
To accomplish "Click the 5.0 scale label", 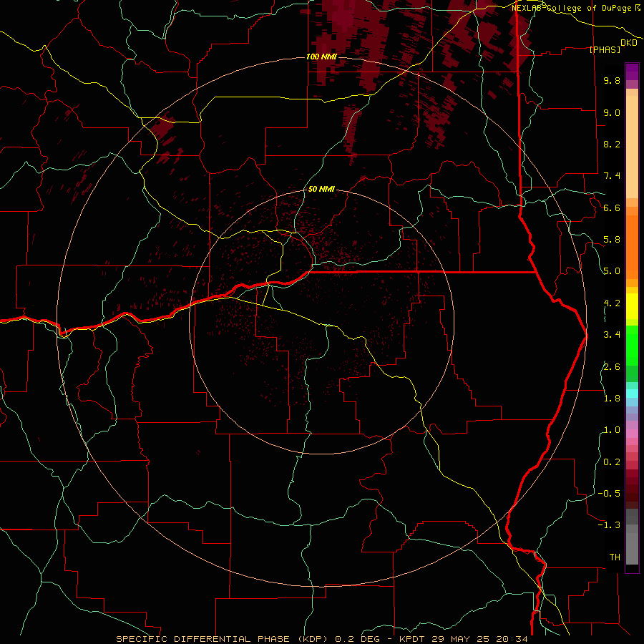I will [x=612, y=271].
